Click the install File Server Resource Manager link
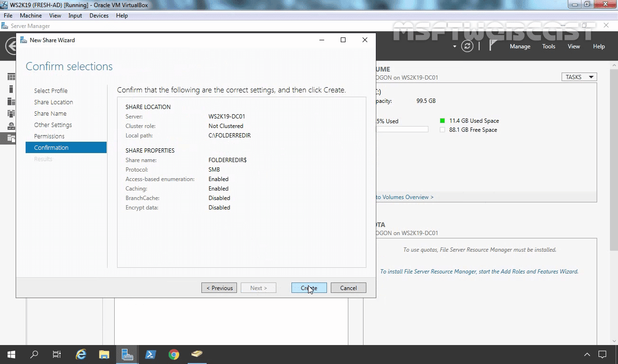This screenshot has height=364, width=618. [x=479, y=272]
